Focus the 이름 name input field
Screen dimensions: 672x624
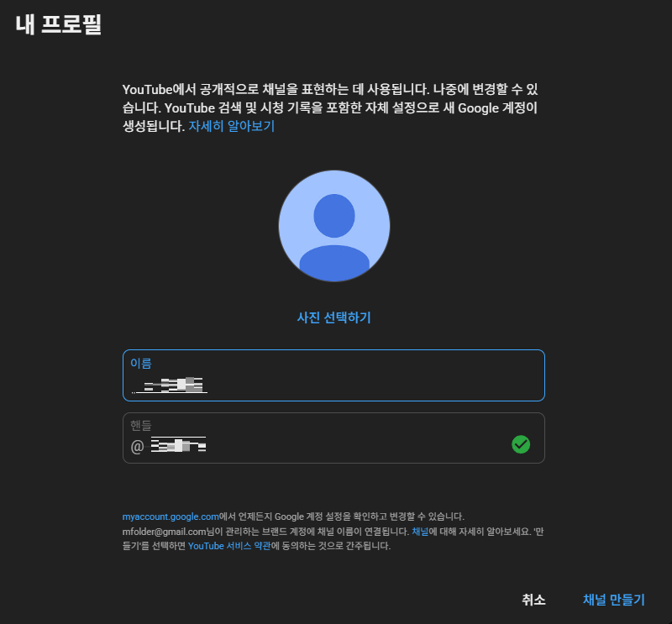(x=333, y=375)
